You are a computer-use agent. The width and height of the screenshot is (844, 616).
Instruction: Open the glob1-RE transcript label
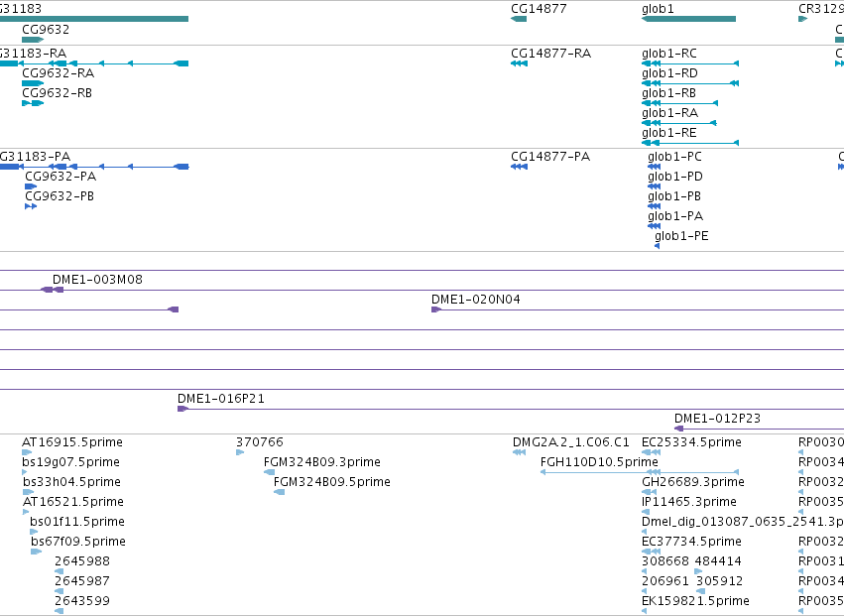[669, 133]
